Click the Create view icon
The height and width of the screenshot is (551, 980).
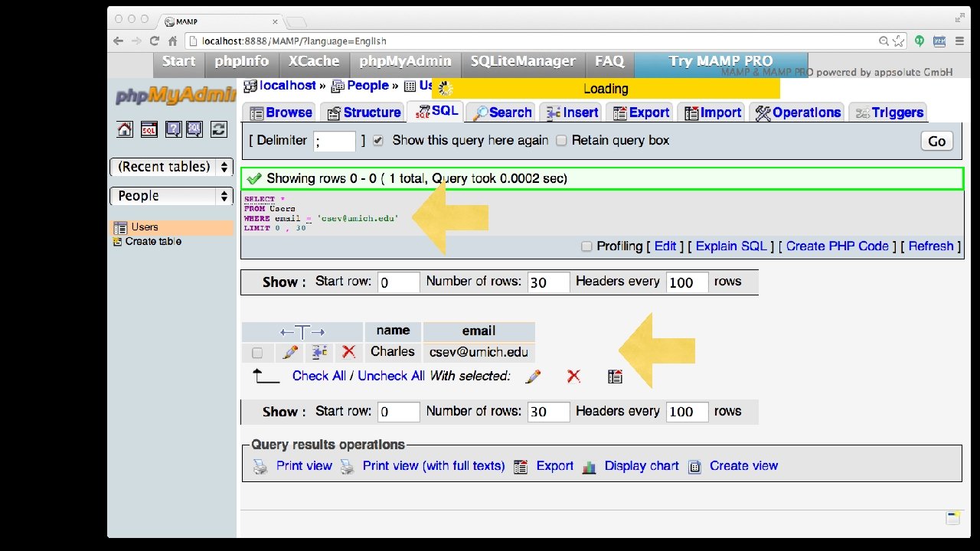point(694,466)
